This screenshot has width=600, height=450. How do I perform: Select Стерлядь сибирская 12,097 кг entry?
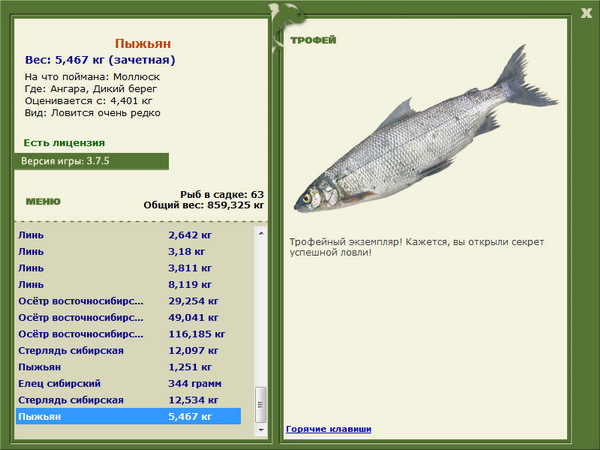129,350
